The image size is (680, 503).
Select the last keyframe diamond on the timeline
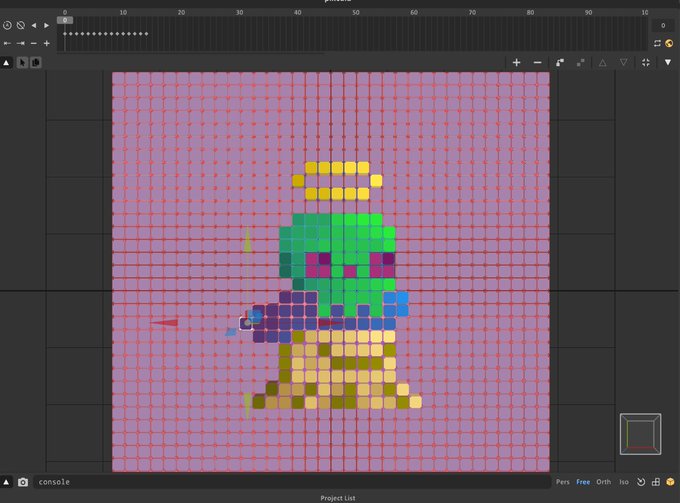(x=147, y=33)
